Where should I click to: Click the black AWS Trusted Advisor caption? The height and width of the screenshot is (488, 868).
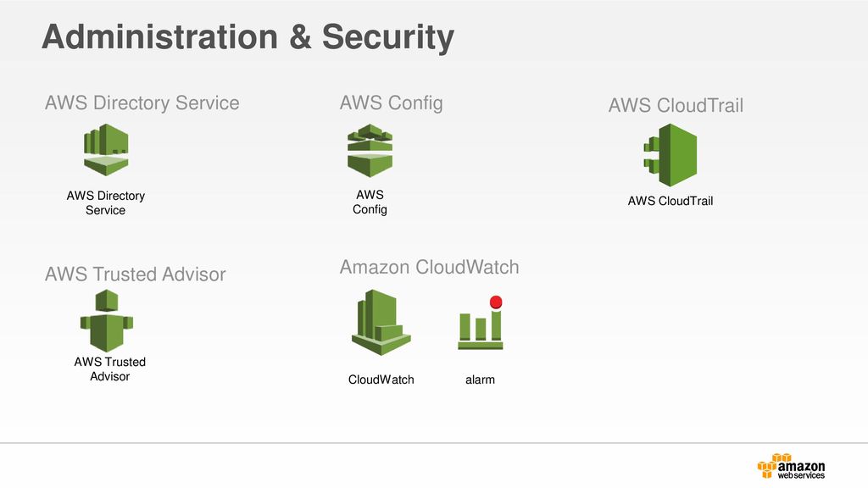point(109,369)
